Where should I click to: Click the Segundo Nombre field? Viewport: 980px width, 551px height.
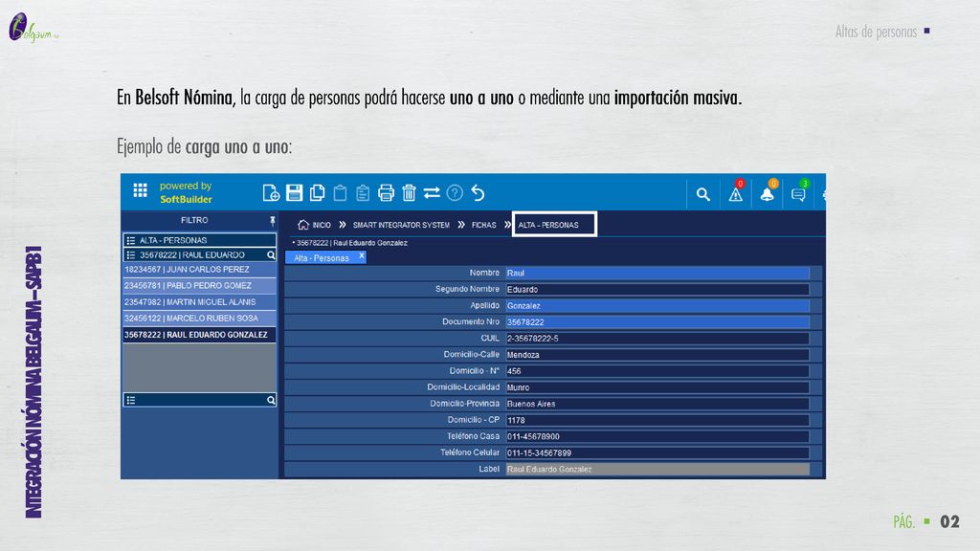[657, 289]
